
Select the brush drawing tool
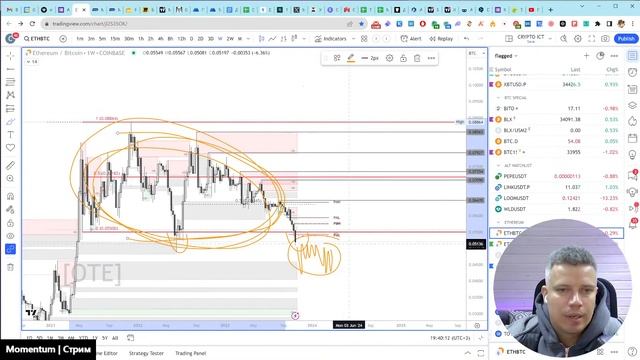tap(11, 121)
